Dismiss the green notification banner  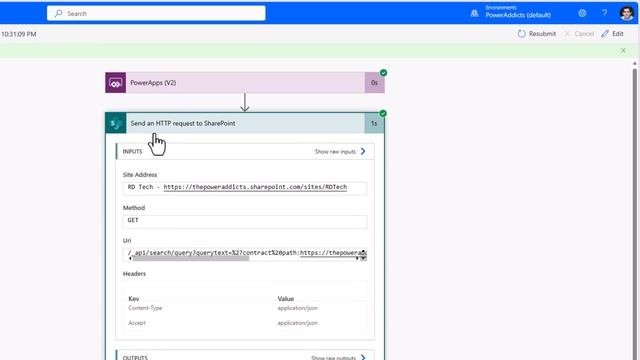click(623, 51)
